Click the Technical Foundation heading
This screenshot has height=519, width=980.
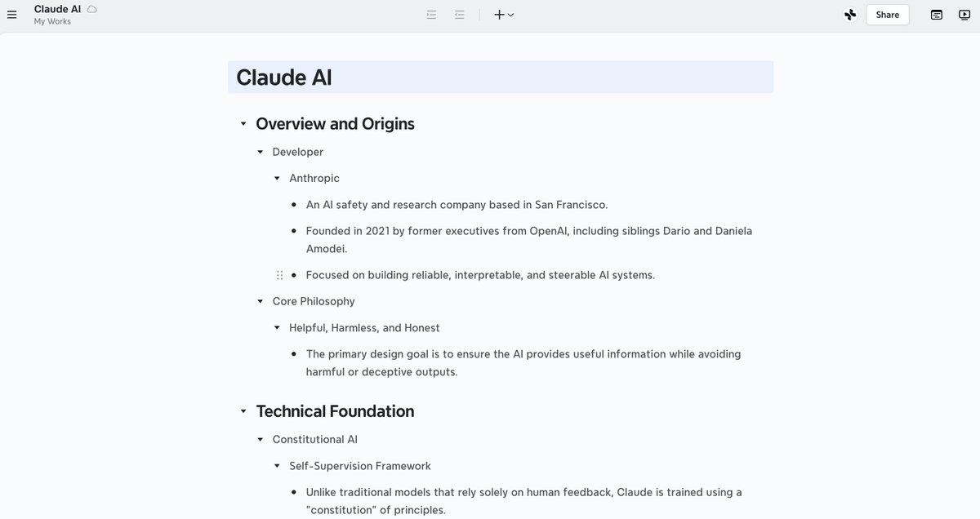tap(335, 411)
